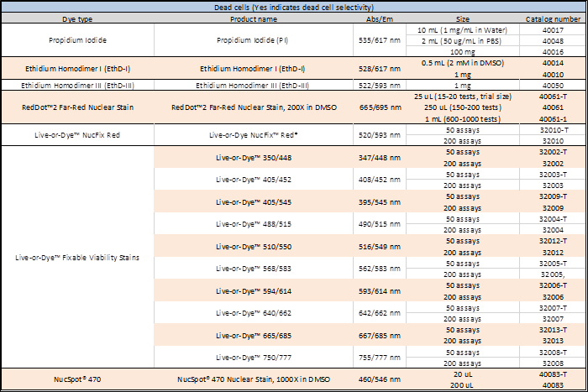The height and width of the screenshot is (392, 588).
Task: Select the '2 mL (50 ug/mL in PBS)' cell
Action: pyautogui.click(x=462, y=40)
